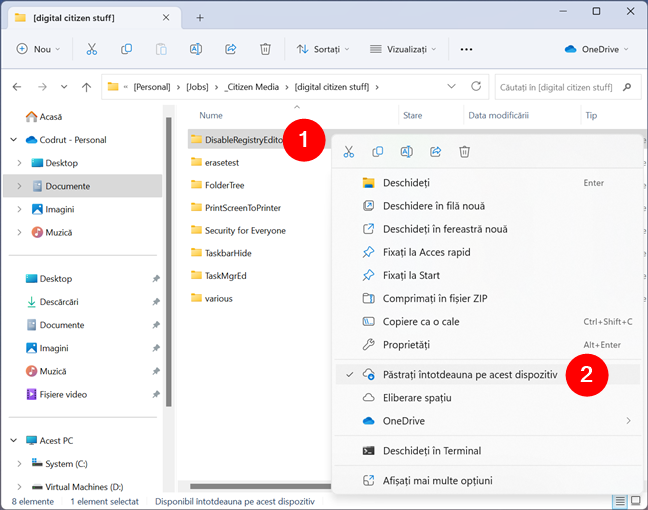This screenshot has height=510, width=648.
Task: Close the [digital citizen stuff] tab
Action: [166, 17]
